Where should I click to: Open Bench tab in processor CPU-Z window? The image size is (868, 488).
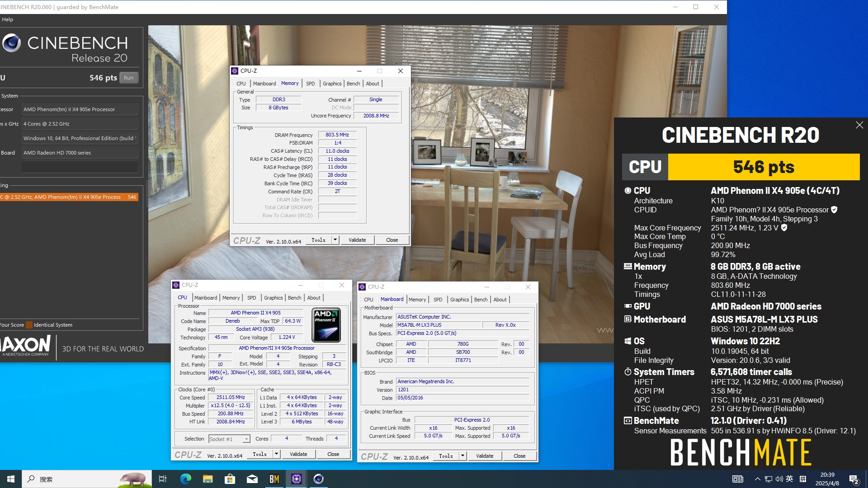[x=294, y=298]
